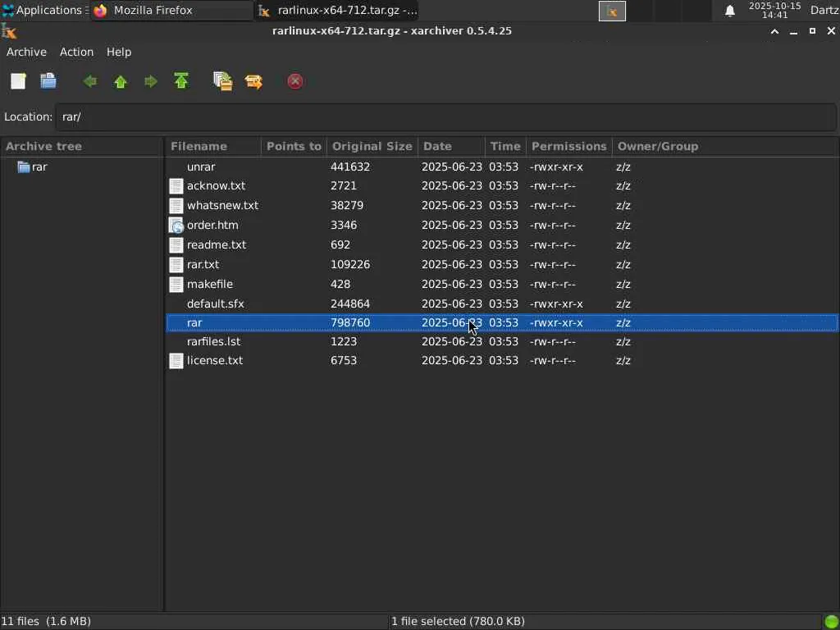Click the '1 file selected (780.0 KB)' status

[458, 622]
